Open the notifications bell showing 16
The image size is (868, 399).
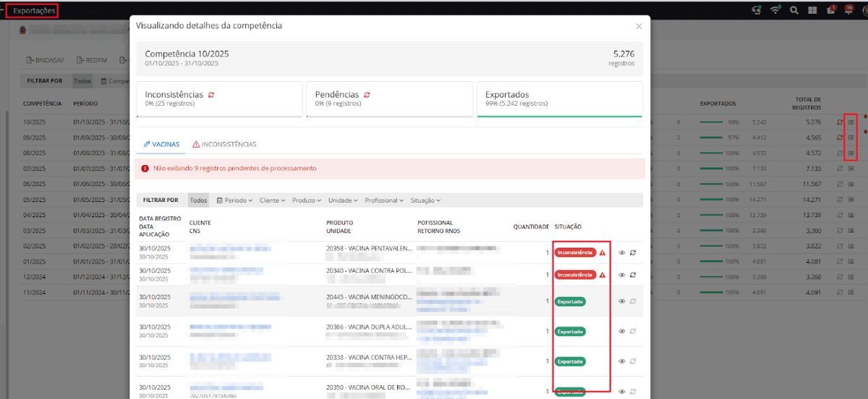point(848,10)
